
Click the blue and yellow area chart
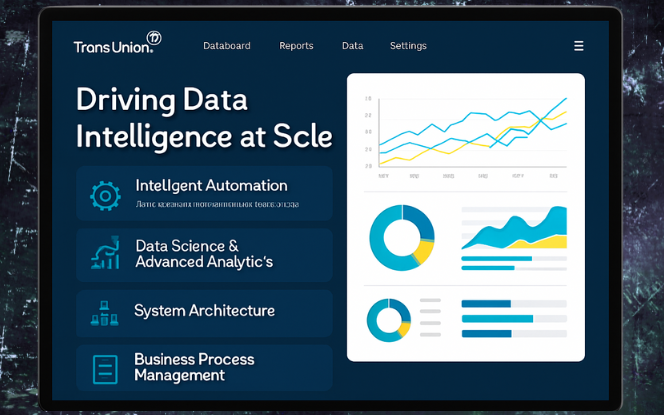[x=513, y=231]
